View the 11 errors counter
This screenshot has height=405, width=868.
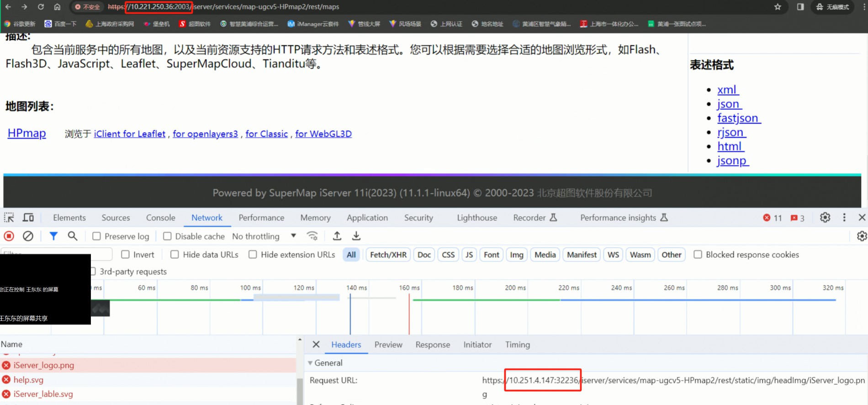click(773, 218)
